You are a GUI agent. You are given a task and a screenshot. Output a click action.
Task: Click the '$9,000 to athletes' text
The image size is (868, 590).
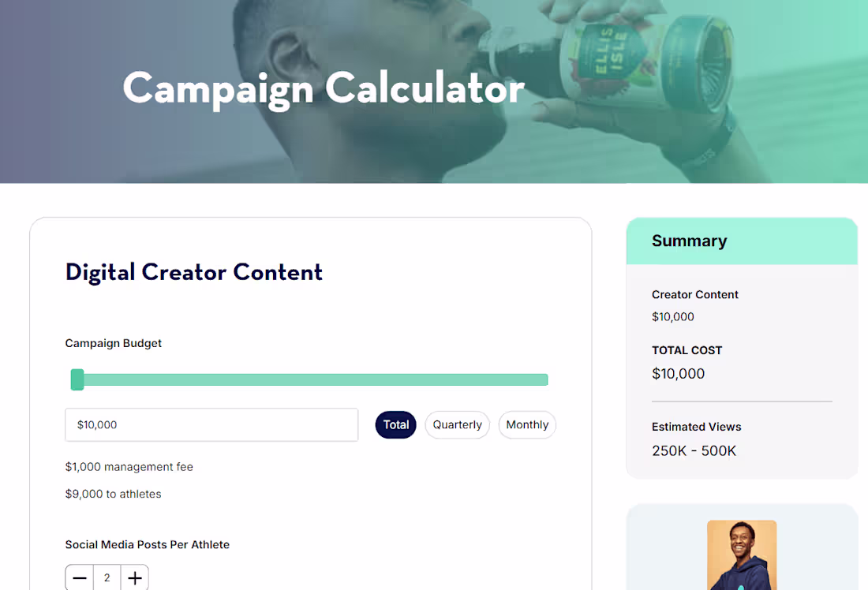pyautogui.click(x=113, y=493)
